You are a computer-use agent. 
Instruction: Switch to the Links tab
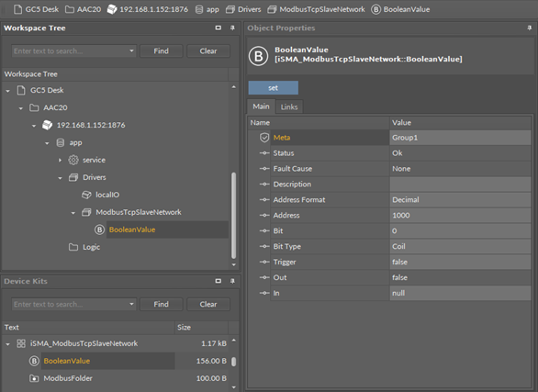click(289, 107)
